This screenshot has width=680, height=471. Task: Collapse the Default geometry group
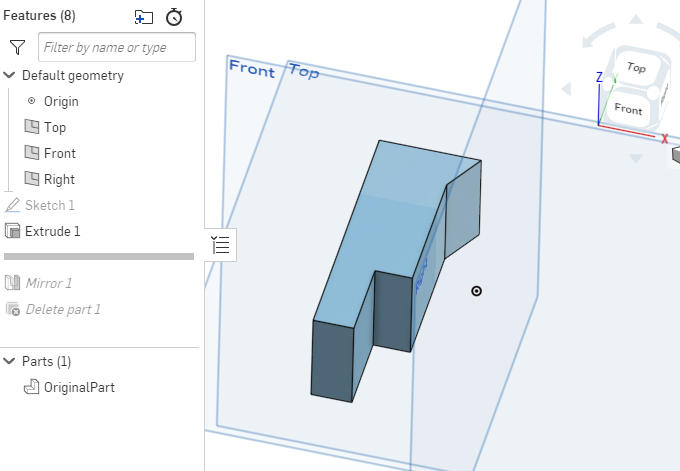[x=9, y=75]
